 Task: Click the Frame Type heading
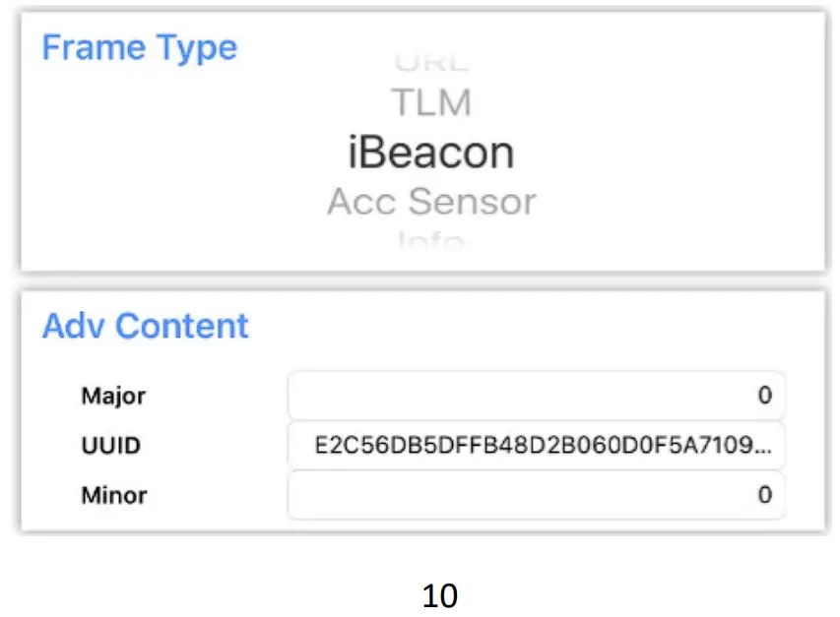pyautogui.click(x=139, y=47)
